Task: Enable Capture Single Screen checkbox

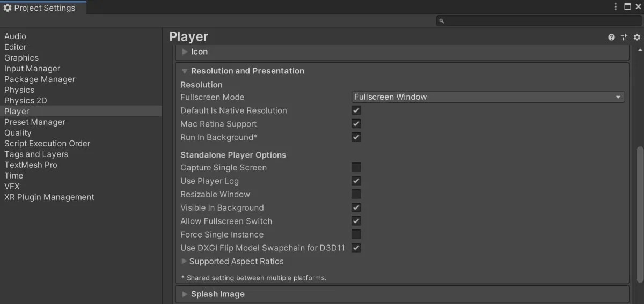Action: pyautogui.click(x=356, y=167)
